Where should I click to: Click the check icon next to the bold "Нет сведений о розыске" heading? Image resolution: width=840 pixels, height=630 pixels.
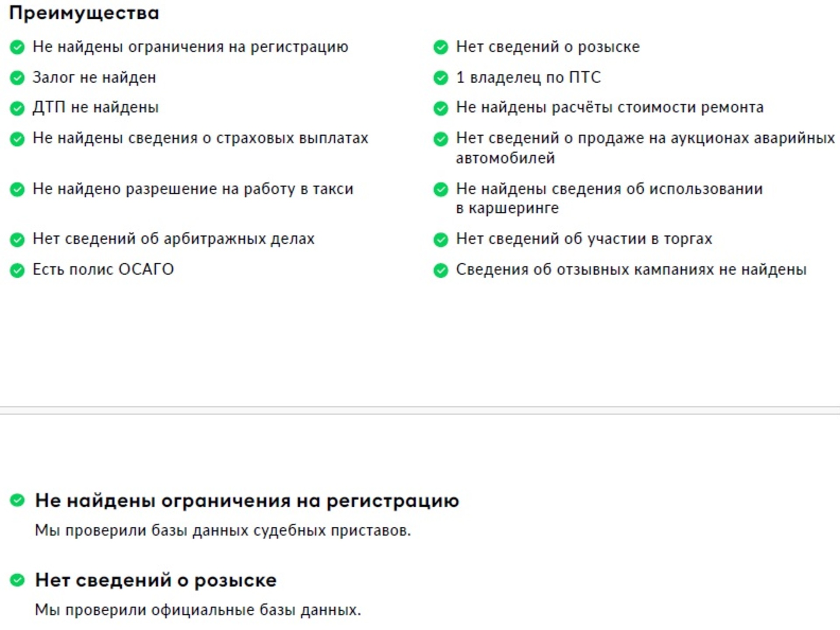pyautogui.click(x=17, y=580)
